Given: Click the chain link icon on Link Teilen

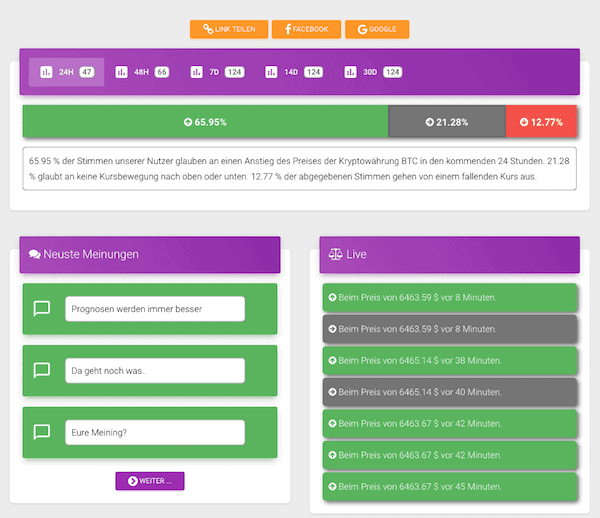Looking at the screenshot, I should point(208,29).
